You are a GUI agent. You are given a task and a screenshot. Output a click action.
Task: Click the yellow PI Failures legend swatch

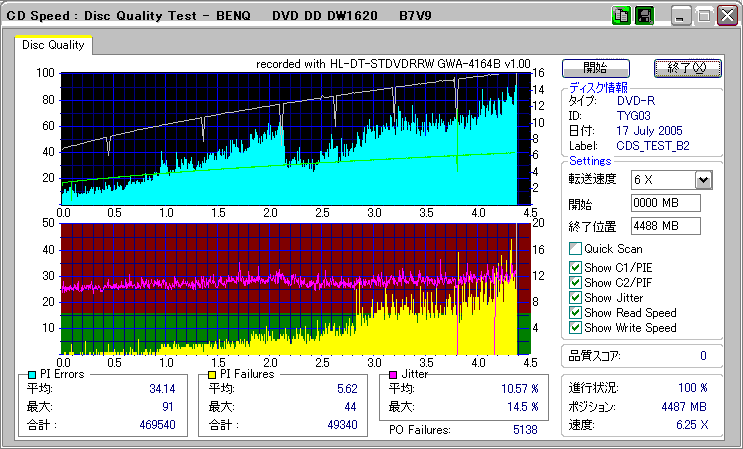[212, 374]
